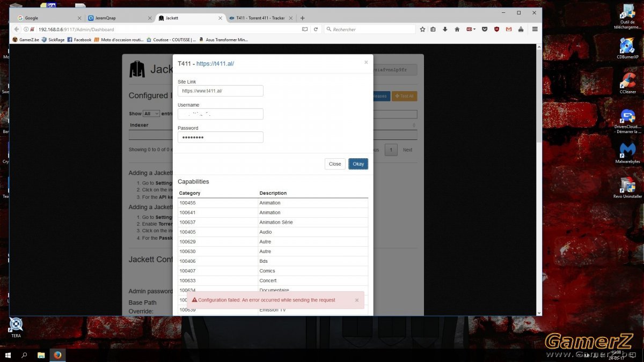Sort by the Indexer column header
Screen dimensions: 644x362
point(139,125)
